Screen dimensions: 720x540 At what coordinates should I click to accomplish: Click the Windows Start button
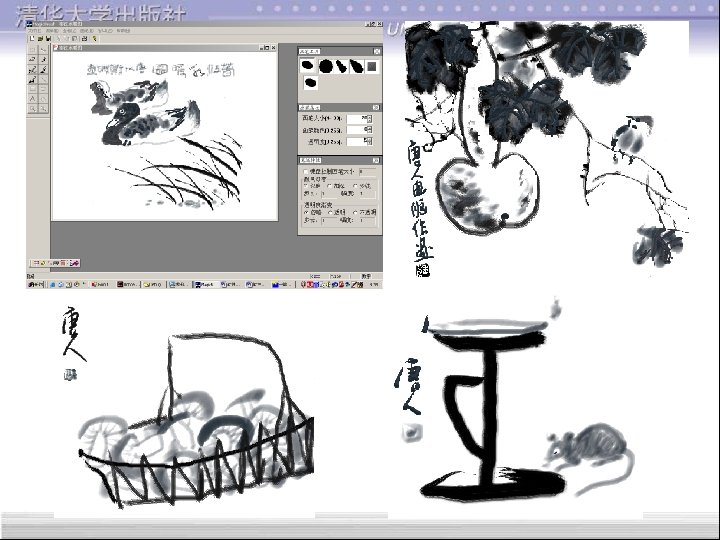tap(34, 285)
